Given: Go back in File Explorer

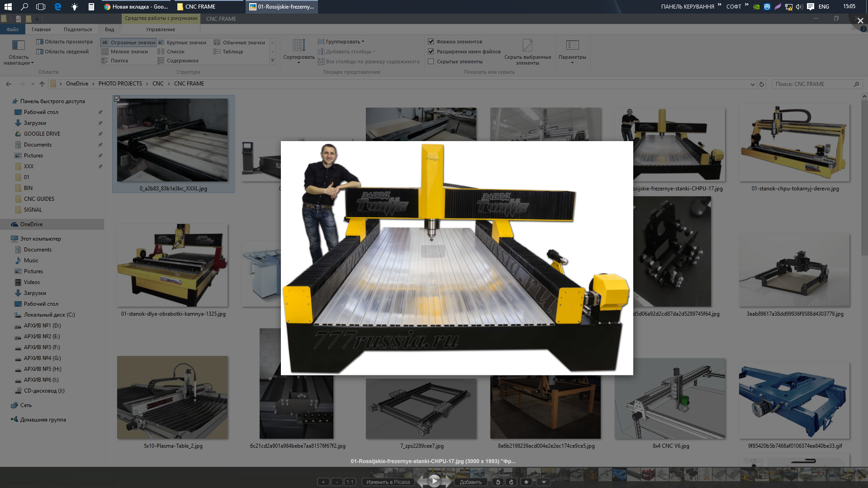Looking at the screenshot, I should pos(9,84).
